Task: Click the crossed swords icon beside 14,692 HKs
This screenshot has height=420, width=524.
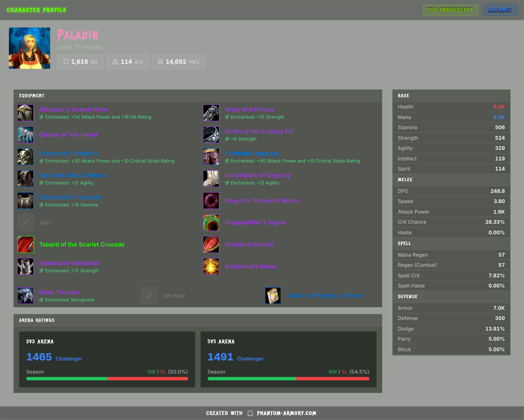Action: tap(160, 62)
